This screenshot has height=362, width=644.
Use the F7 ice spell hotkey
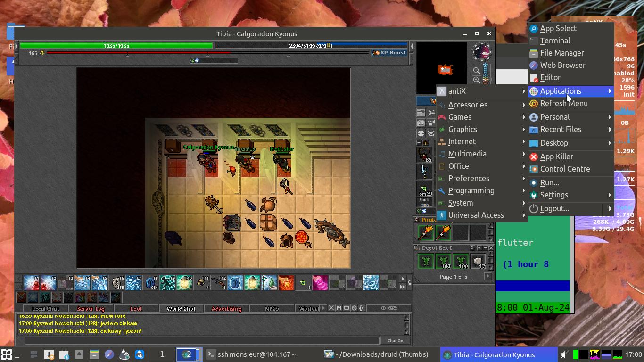[x=133, y=282]
